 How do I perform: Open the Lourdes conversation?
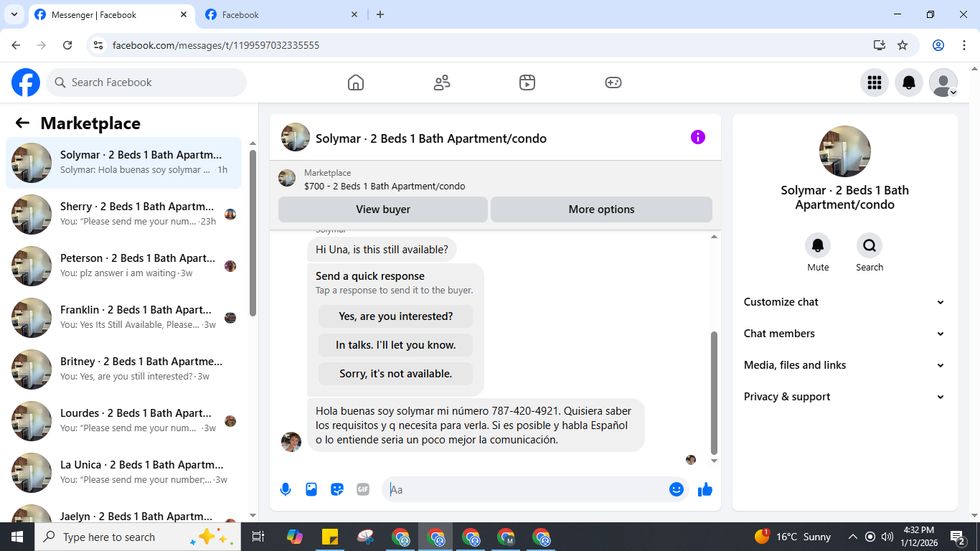point(124,421)
